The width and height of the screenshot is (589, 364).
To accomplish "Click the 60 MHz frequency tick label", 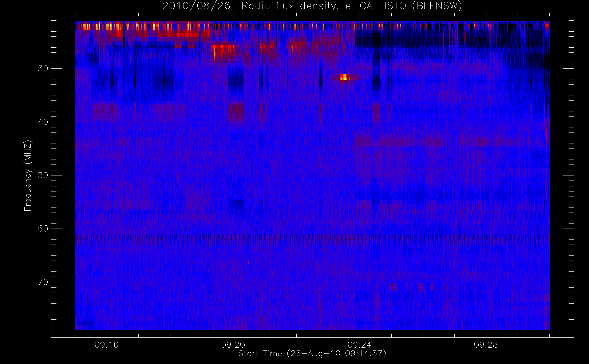I will tap(43, 229).
